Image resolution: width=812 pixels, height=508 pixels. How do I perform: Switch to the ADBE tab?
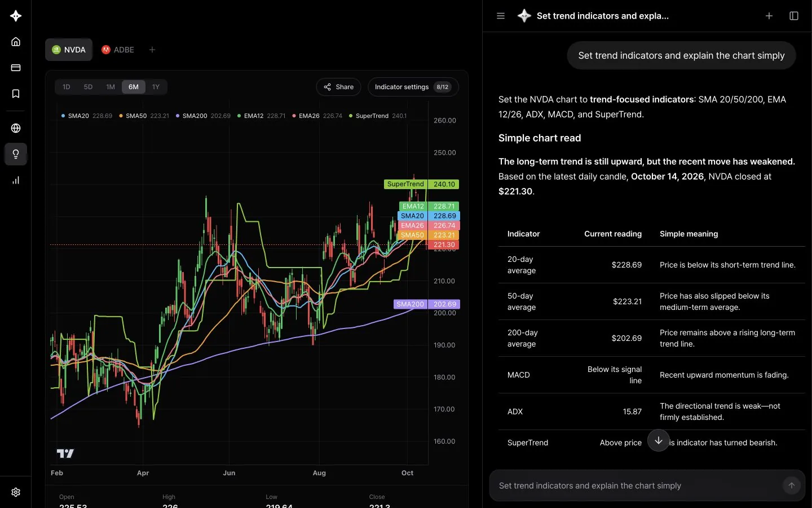(x=118, y=50)
